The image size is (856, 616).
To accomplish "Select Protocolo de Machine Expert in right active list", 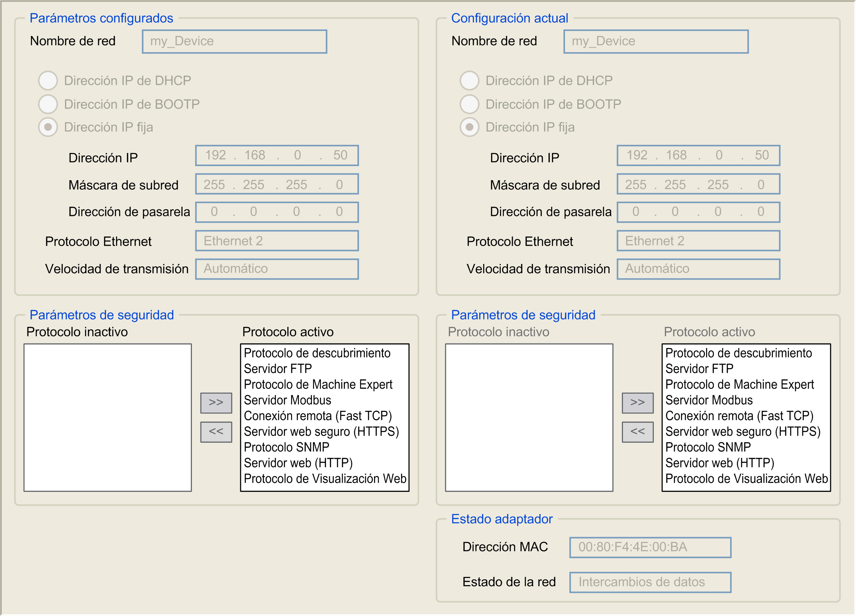I will 740,385.
